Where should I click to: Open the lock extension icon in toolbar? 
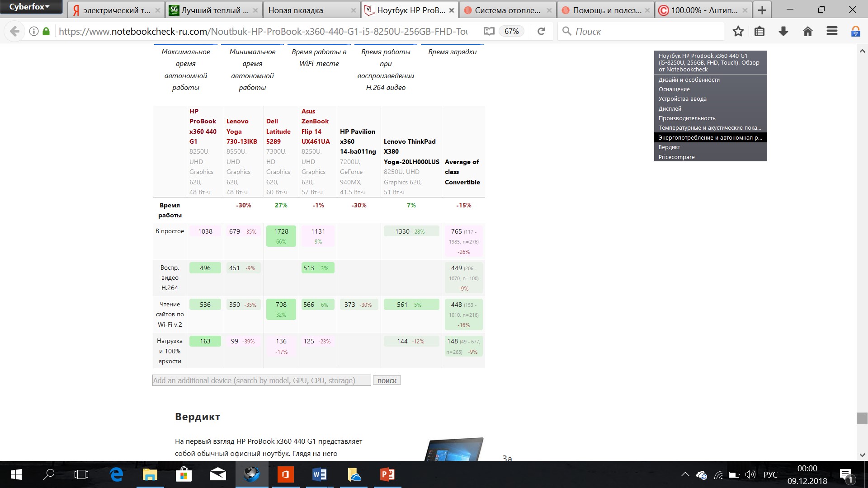point(855,31)
